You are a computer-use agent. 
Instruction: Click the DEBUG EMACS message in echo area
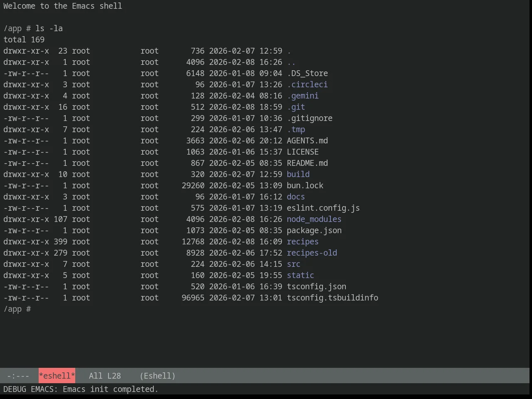[x=81, y=389]
